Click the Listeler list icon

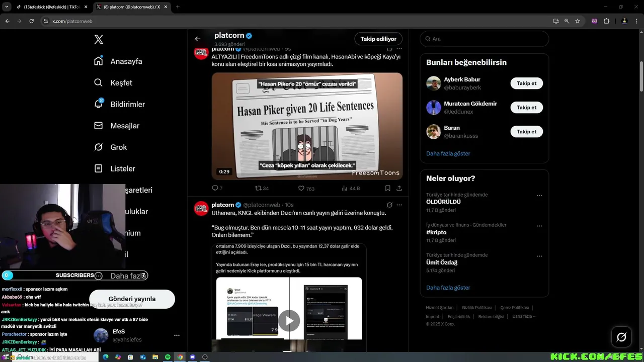coord(99,168)
